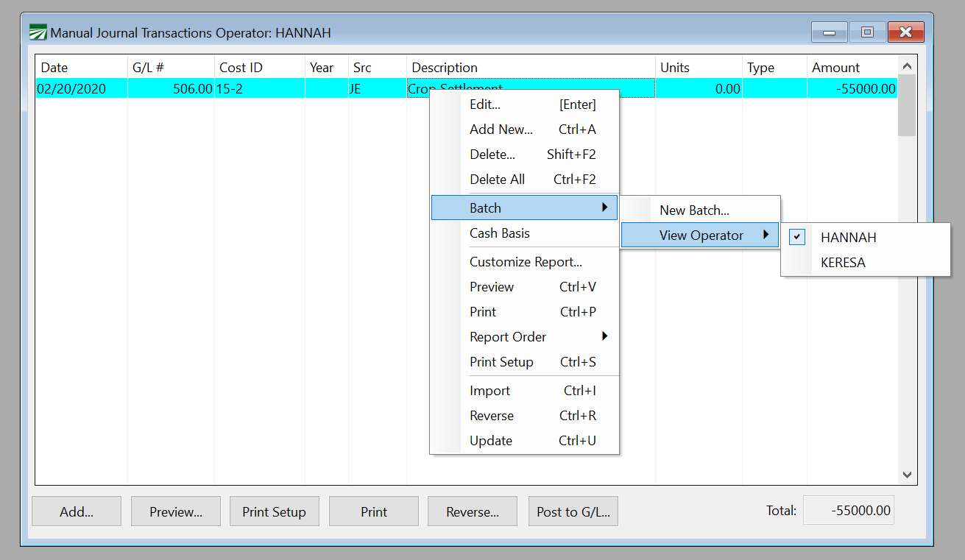965x560 pixels.
Task: Select the highlighted Crop Settlement transaction row
Action: [221, 88]
